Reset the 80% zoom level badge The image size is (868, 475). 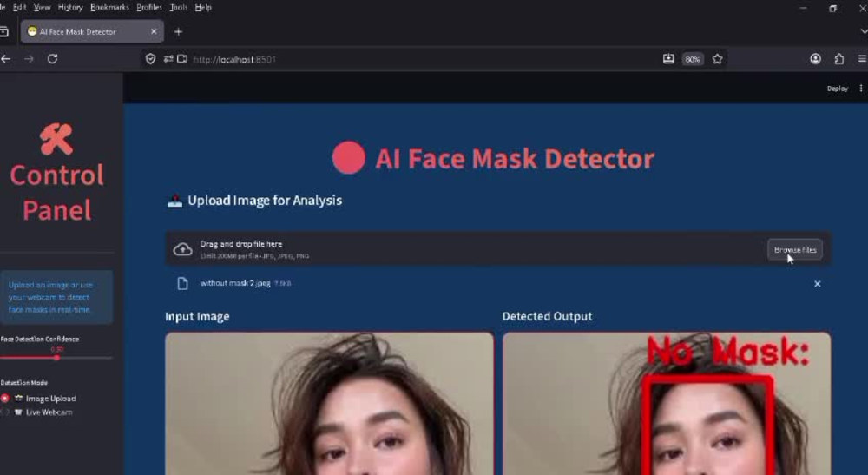click(693, 59)
